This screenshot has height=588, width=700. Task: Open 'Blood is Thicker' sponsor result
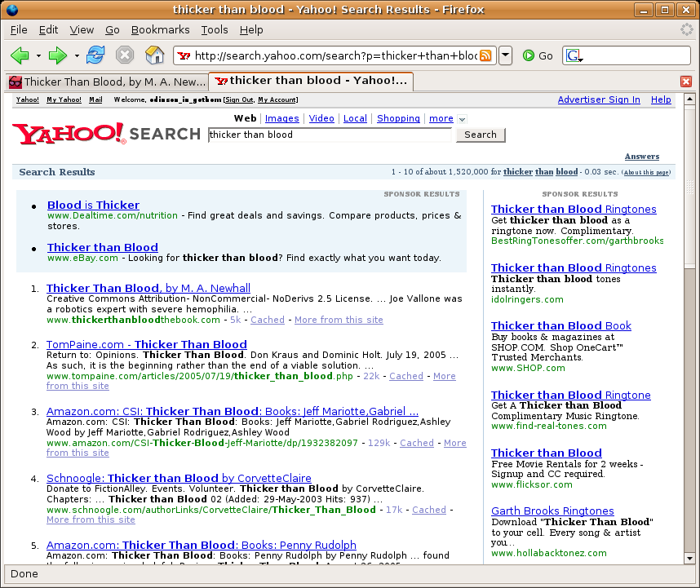click(93, 205)
